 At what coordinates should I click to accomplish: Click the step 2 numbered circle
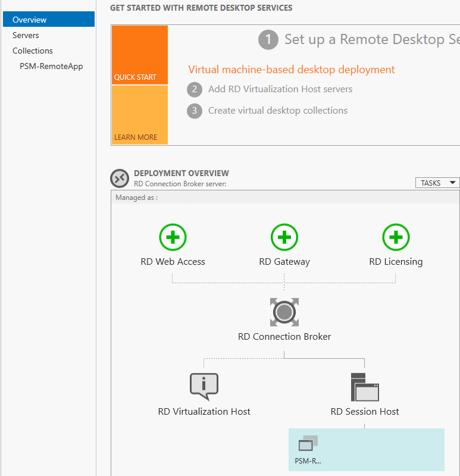point(194,89)
